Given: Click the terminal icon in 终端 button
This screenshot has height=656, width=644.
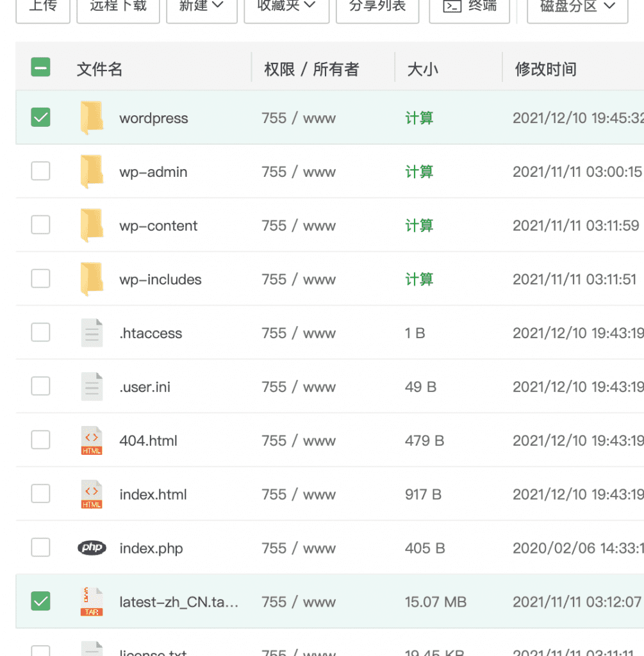Looking at the screenshot, I should coord(452,6).
